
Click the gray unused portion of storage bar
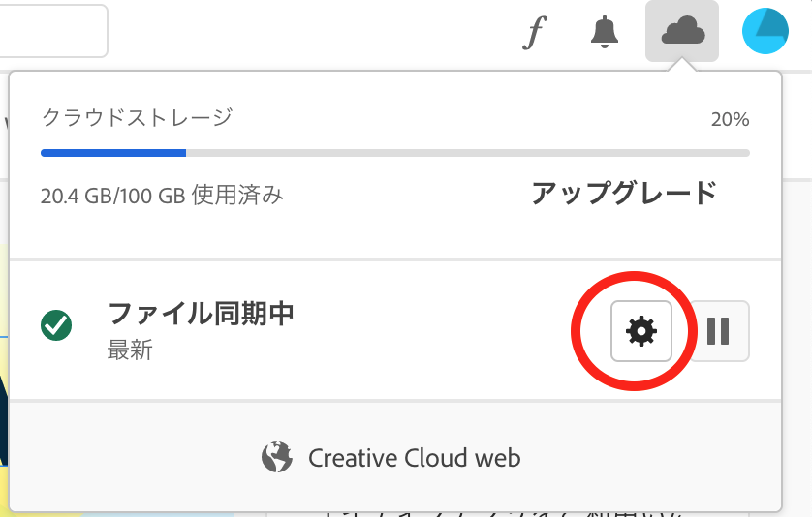coord(468,153)
